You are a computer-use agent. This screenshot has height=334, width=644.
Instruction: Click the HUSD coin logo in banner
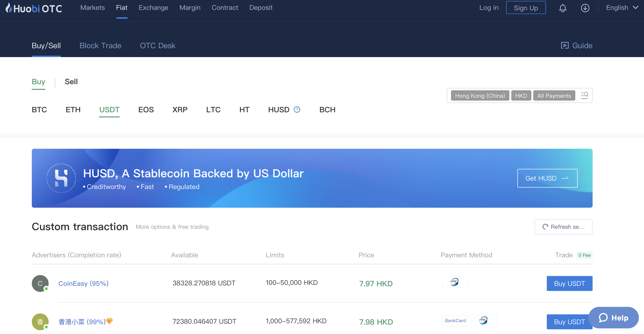pos(61,178)
